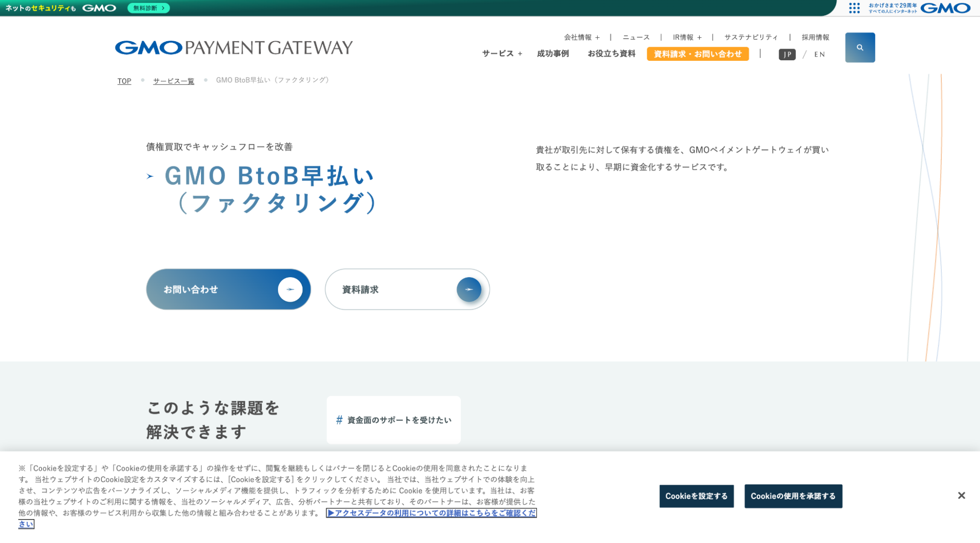Expand the 会社情報 plus menu
The image size is (980, 543).
581,37
